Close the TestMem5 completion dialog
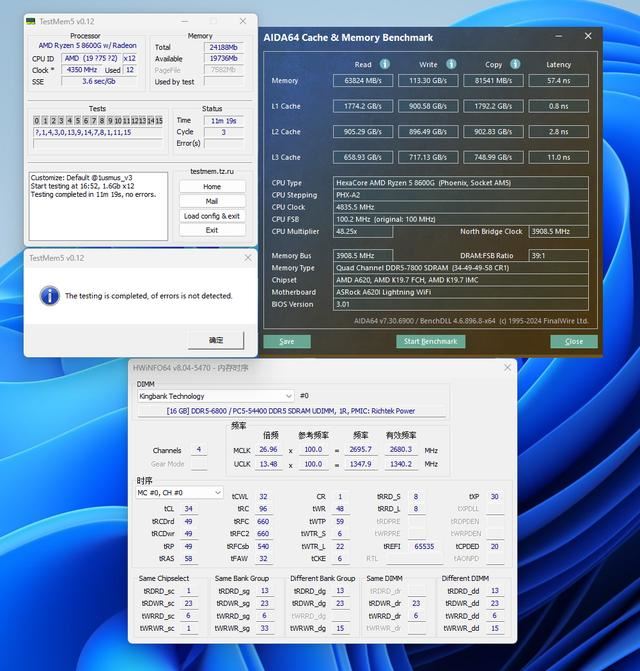 [x=246, y=258]
